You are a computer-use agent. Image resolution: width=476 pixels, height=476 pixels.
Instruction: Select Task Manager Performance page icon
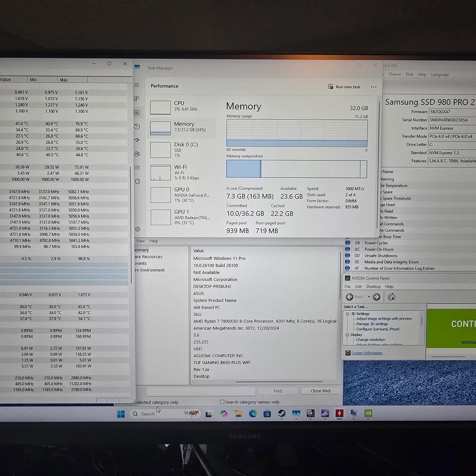click(x=137, y=113)
